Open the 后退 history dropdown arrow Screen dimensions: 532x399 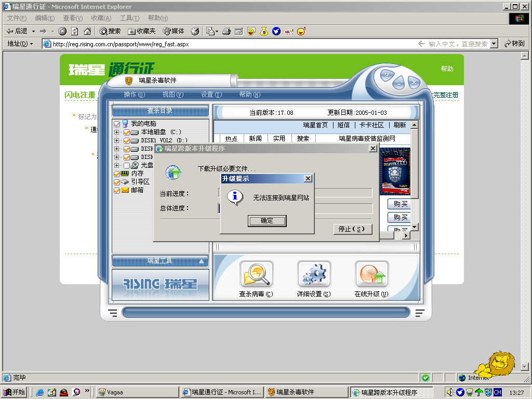33,31
